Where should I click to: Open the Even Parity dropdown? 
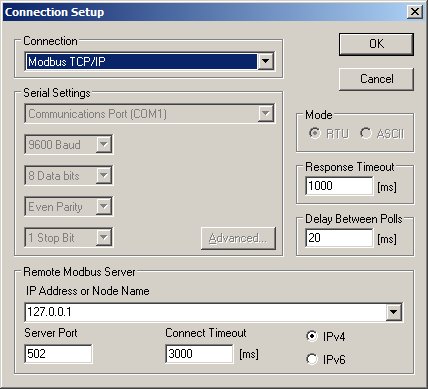click(69, 206)
